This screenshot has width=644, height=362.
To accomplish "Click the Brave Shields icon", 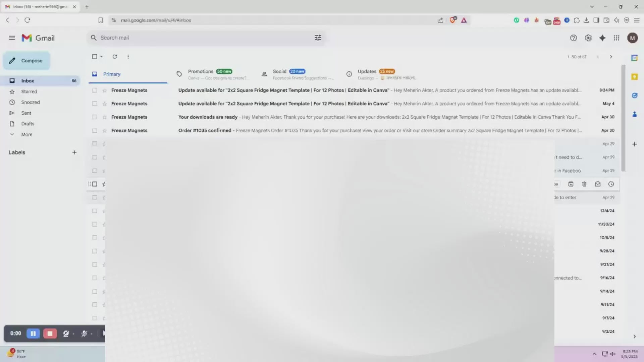I will (453, 20).
